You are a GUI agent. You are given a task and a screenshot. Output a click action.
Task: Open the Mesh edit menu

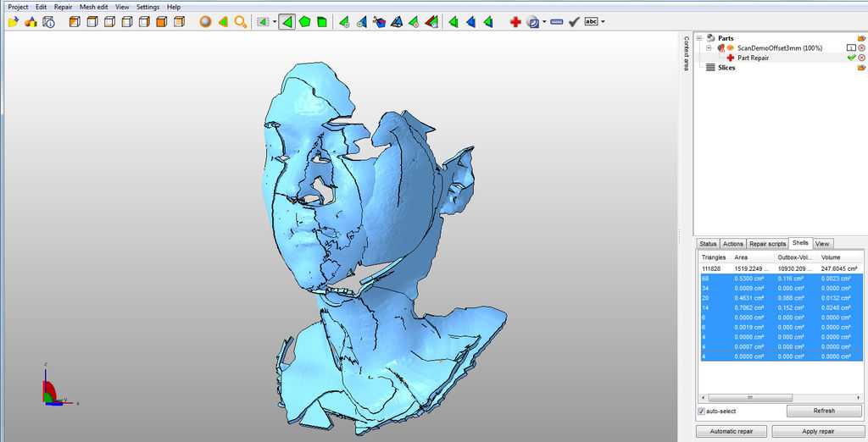93,7
